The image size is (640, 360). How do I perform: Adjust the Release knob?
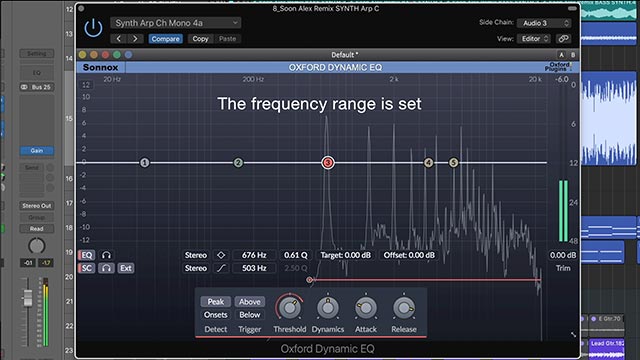click(x=404, y=307)
